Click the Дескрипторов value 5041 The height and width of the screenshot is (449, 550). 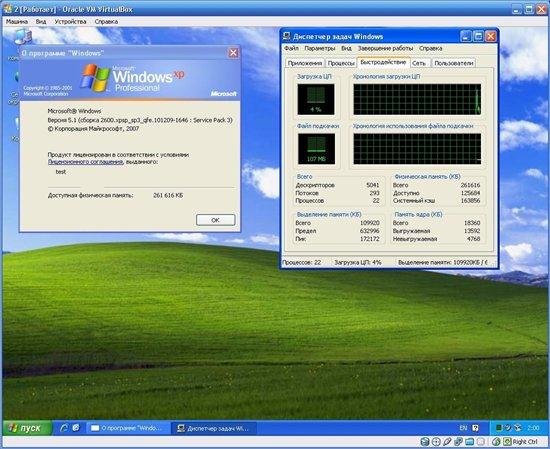(373, 185)
